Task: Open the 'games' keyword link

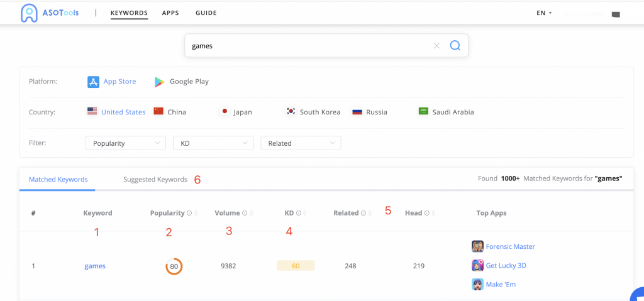Action: pyautogui.click(x=95, y=266)
